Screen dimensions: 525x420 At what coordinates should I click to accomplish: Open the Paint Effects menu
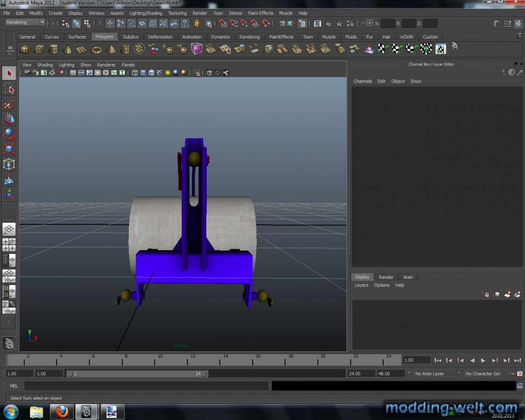[x=260, y=13]
